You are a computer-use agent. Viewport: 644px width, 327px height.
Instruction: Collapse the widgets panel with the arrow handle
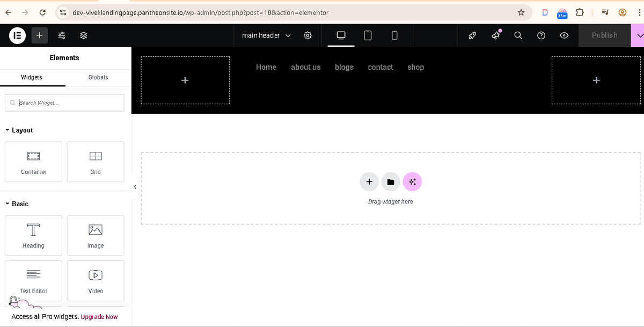134,186
